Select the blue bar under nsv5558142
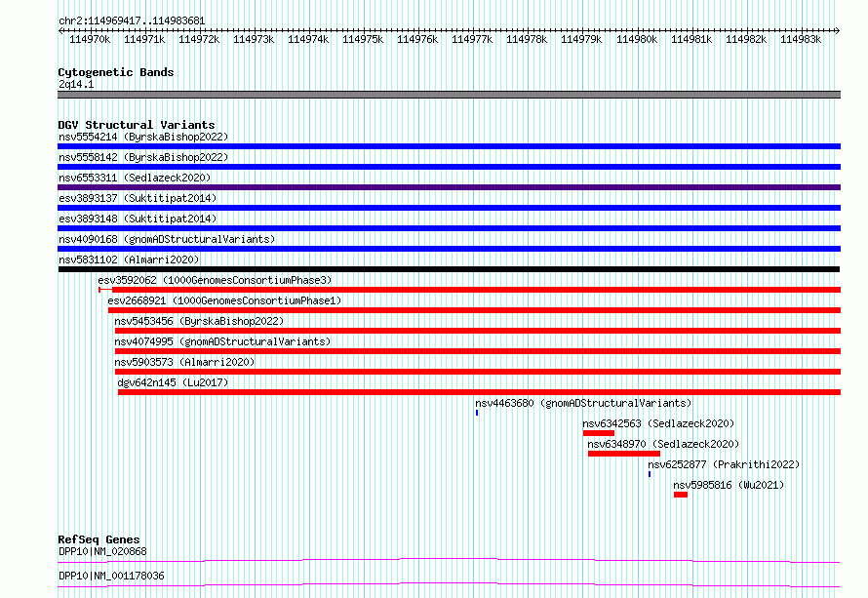This screenshot has height=598, width=868. pyautogui.click(x=449, y=167)
